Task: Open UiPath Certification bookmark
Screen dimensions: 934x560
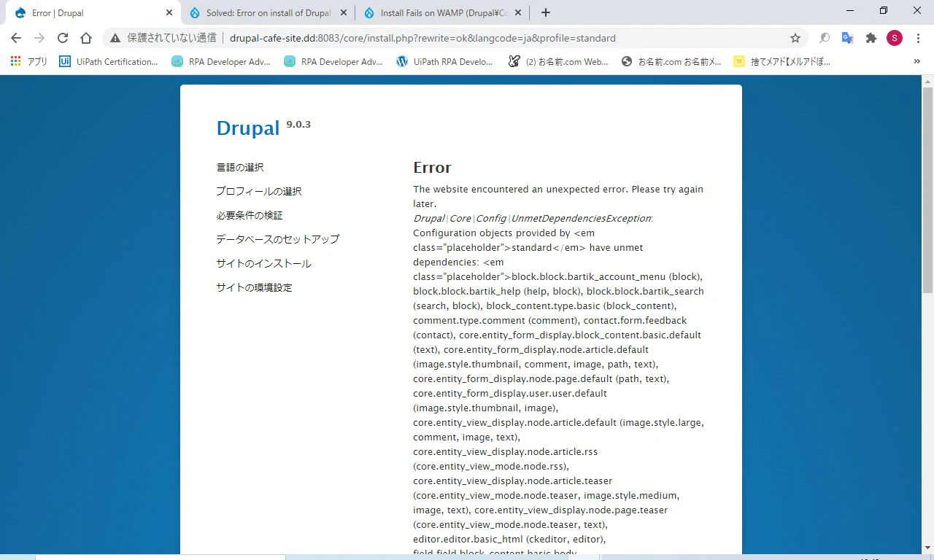Action: [109, 62]
